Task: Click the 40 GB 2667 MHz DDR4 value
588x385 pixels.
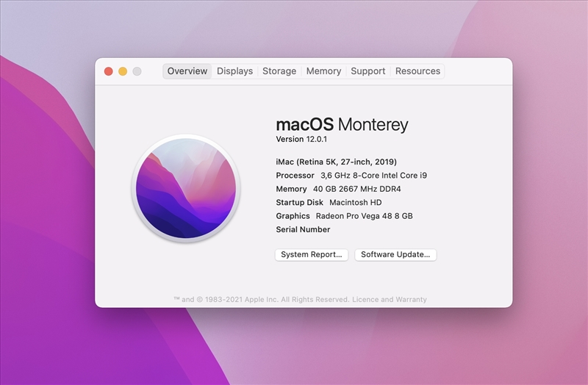Action: click(x=357, y=189)
